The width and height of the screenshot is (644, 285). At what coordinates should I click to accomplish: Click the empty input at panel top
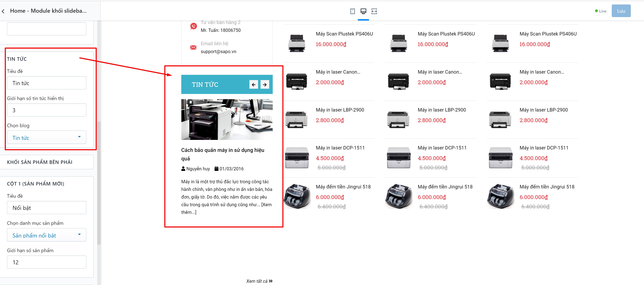click(46, 29)
